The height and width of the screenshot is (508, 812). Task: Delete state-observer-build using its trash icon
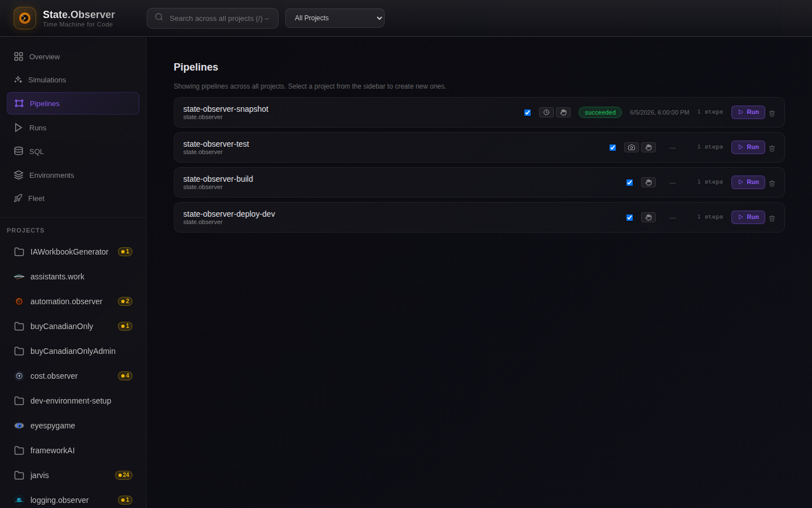(772, 183)
